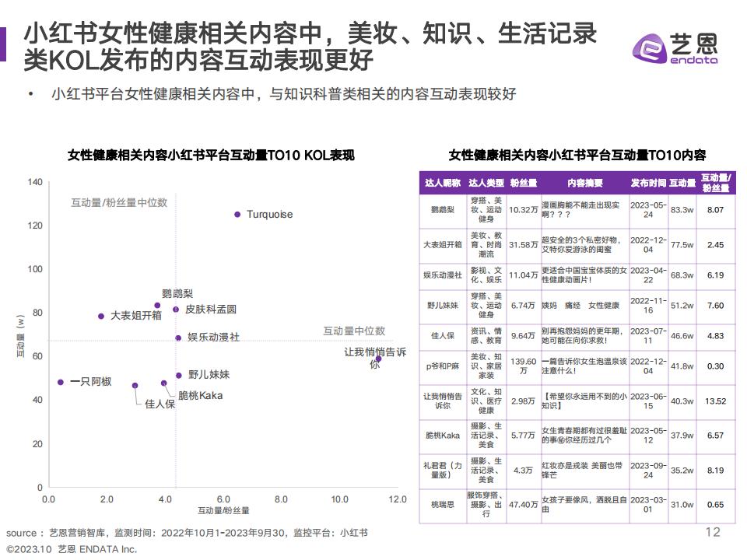Click the 68.3w interaction cell
747x560 pixels.
682,275
